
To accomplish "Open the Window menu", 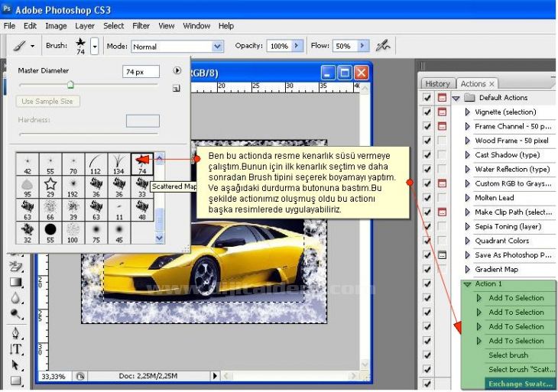I will [x=196, y=26].
